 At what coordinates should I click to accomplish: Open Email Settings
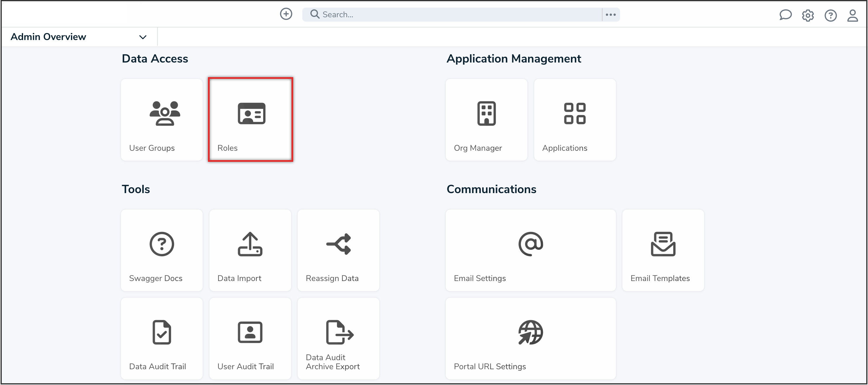click(530, 250)
